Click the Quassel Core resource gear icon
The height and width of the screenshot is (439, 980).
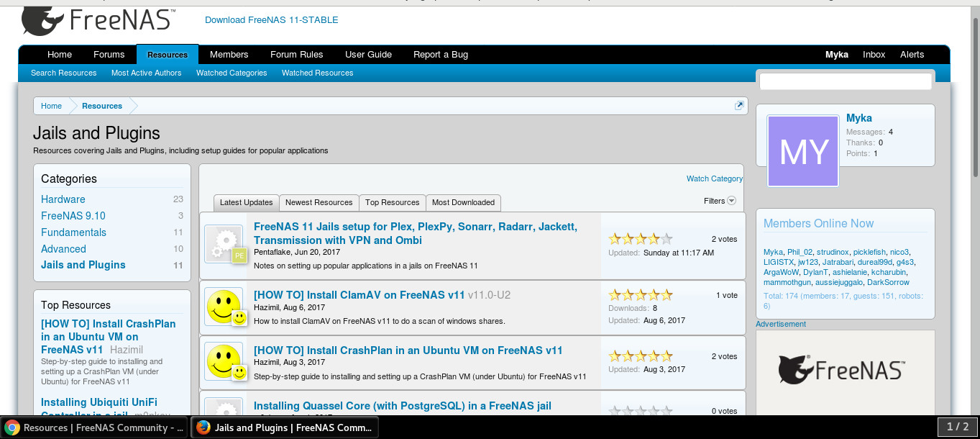point(223,407)
